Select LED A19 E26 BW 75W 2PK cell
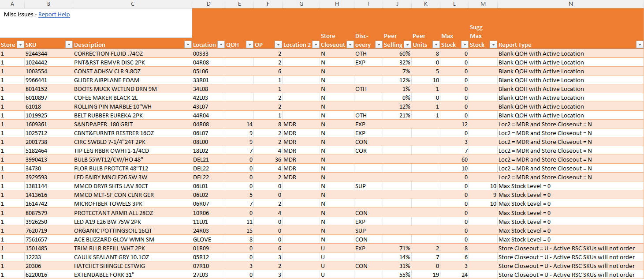The image size is (644, 279). pyautogui.click(x=132, y=222)
